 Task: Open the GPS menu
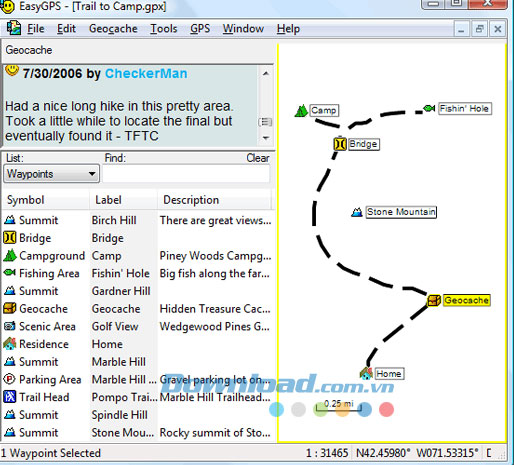[200, 29]
